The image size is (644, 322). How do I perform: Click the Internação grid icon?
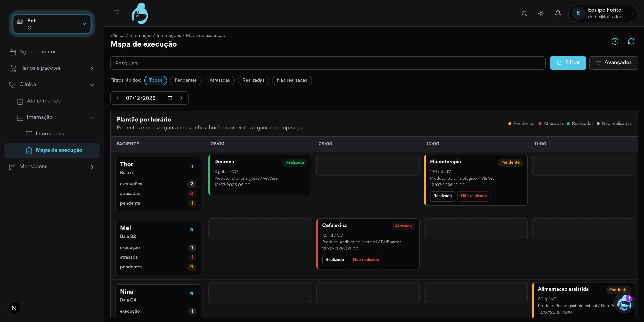click(x=20, y=118)
